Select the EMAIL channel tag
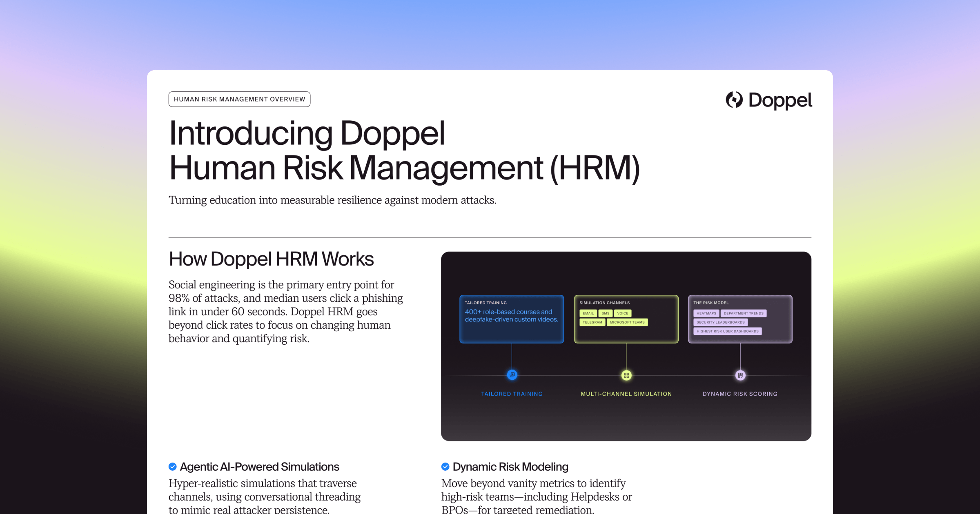Viewport: 980px width, 514px height. (588, 313)
